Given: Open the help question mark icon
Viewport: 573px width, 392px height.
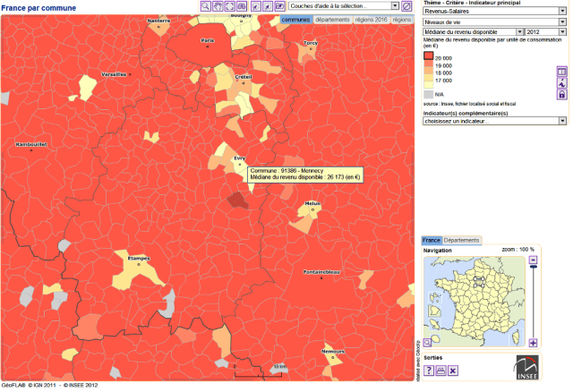Looking at the screenshot, I should tap(429, 371).
